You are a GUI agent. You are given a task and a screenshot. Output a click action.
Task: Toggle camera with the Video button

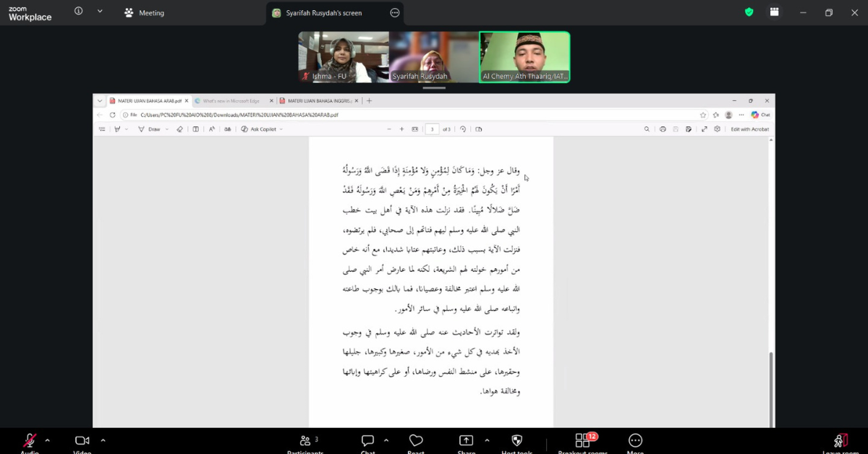pyautogui.click(x=82, y=440)
